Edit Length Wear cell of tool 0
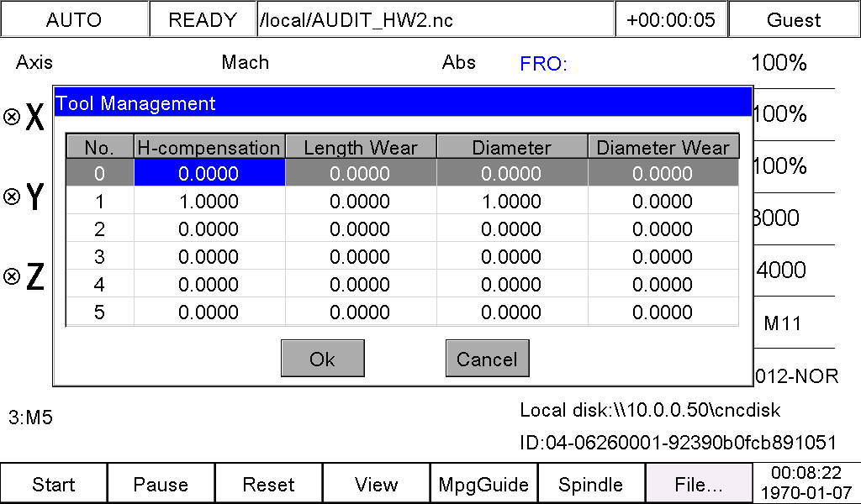Screen dimensions: 861x504 pos(361,173)
